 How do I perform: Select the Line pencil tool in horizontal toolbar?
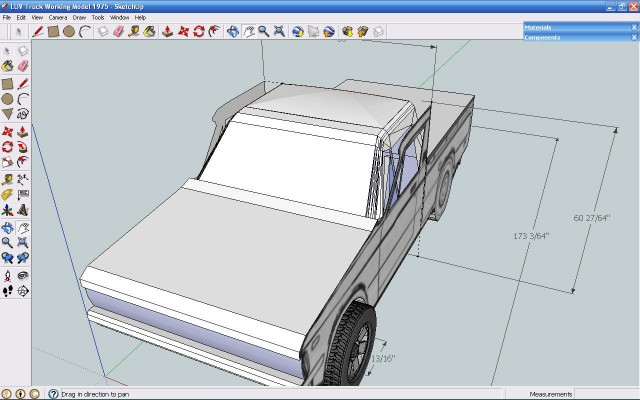38,31
